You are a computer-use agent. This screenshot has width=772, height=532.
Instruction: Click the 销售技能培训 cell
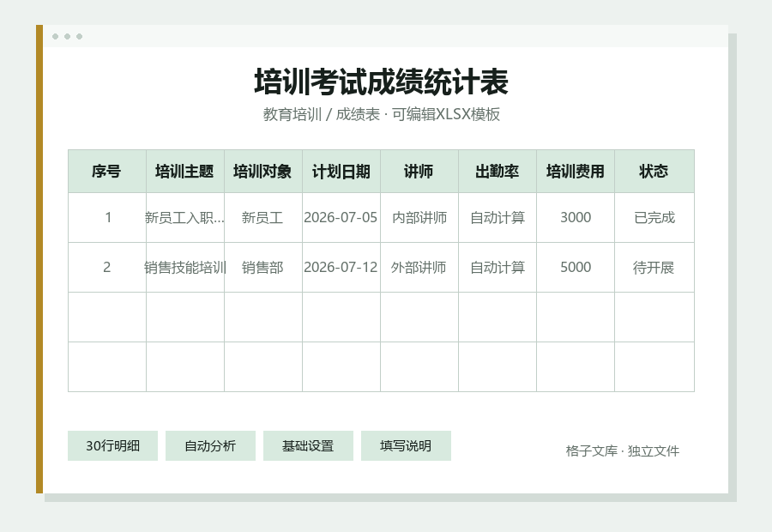(x=185, y=268)
